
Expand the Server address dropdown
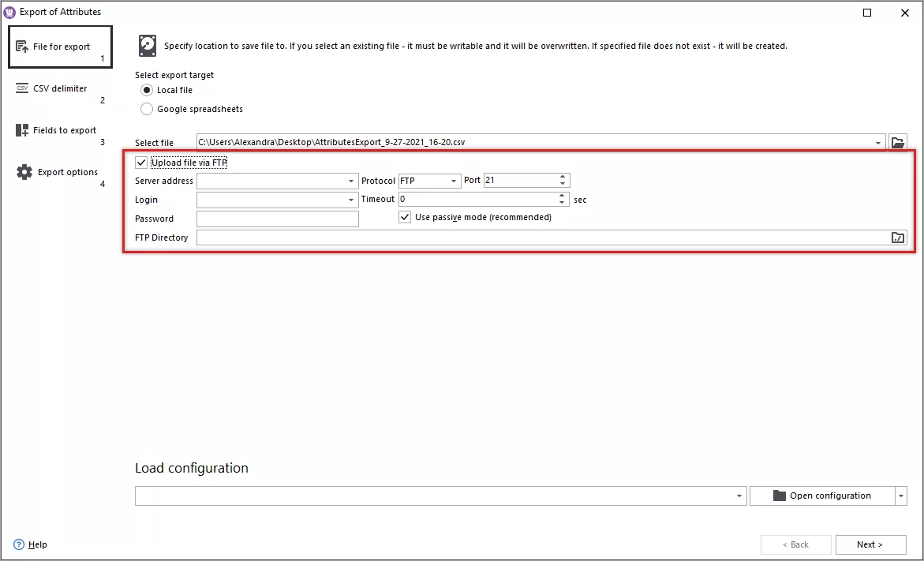point(350,180)
